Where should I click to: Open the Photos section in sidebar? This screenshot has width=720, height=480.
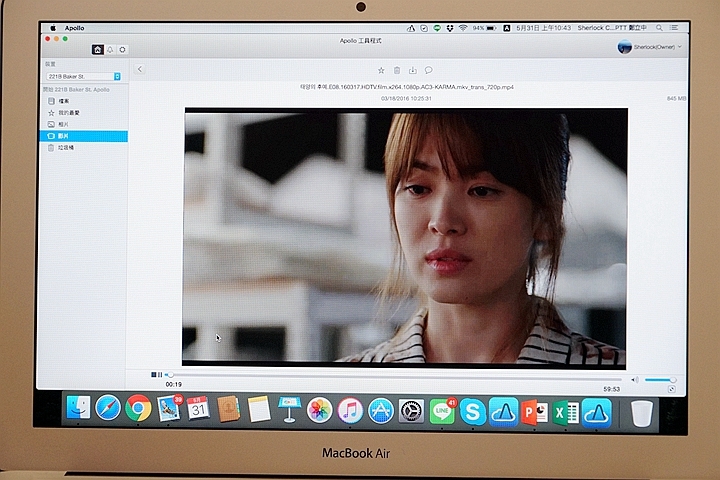[83, 124]
